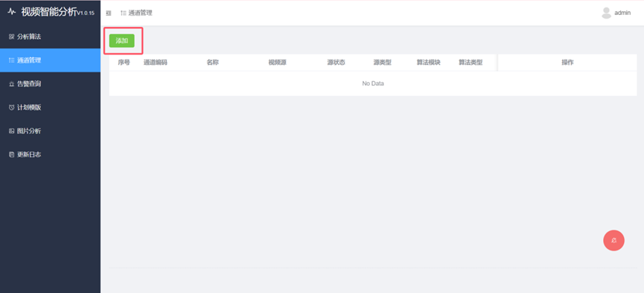
Task: Open 更新日志 sidebar entry
Action: point(50,155)
